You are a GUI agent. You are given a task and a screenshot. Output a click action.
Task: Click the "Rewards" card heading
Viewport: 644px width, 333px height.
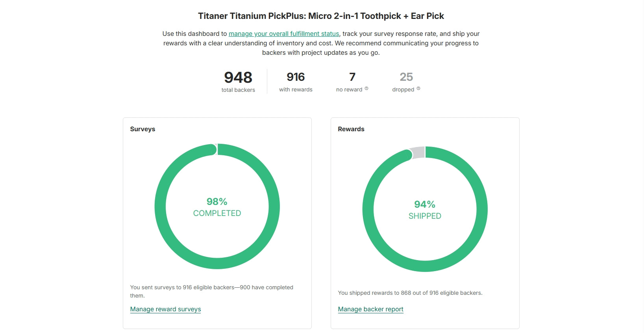click(351, 129)
